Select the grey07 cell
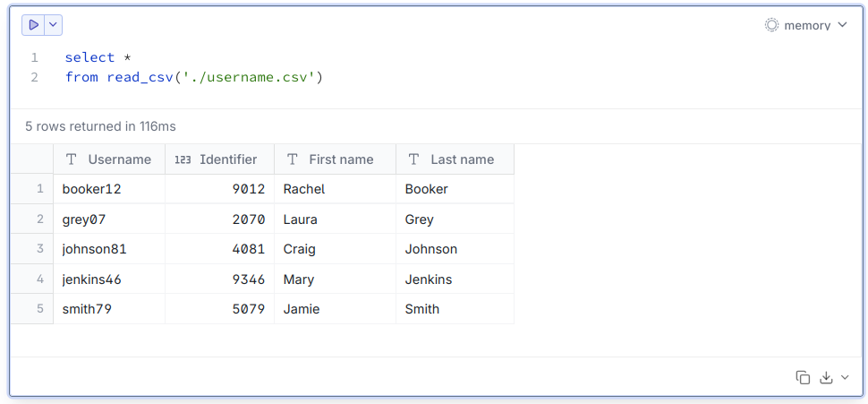The image size is (868, 404). click(x=109, y=219)
